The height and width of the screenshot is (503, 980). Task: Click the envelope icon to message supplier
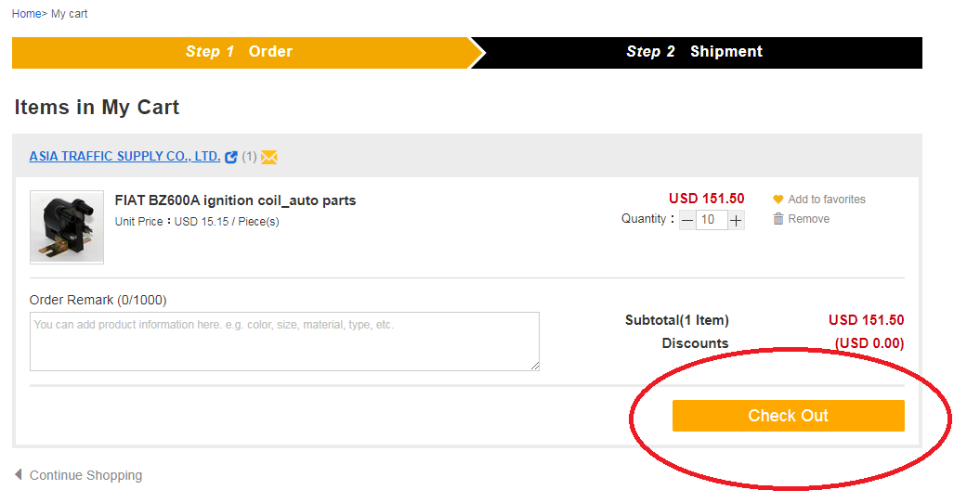pos(269,157)
